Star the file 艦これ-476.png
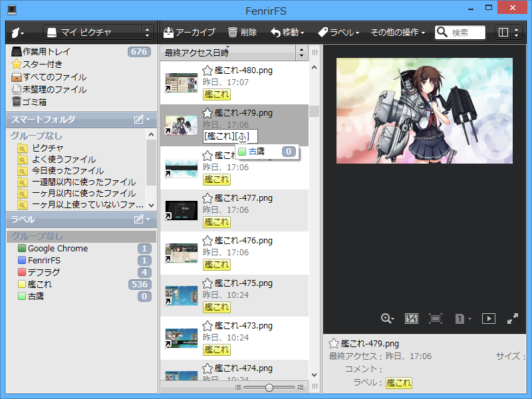 [x=207, y=241]
